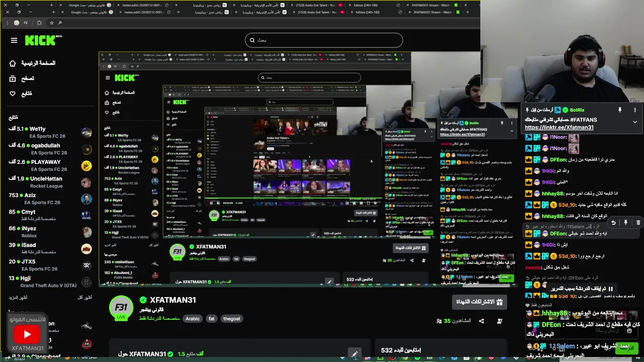Open the linktr.ee/Xfatman31 link in chat
The height and width of the screenshot is (362, 644).
click(x=559, y=128)
